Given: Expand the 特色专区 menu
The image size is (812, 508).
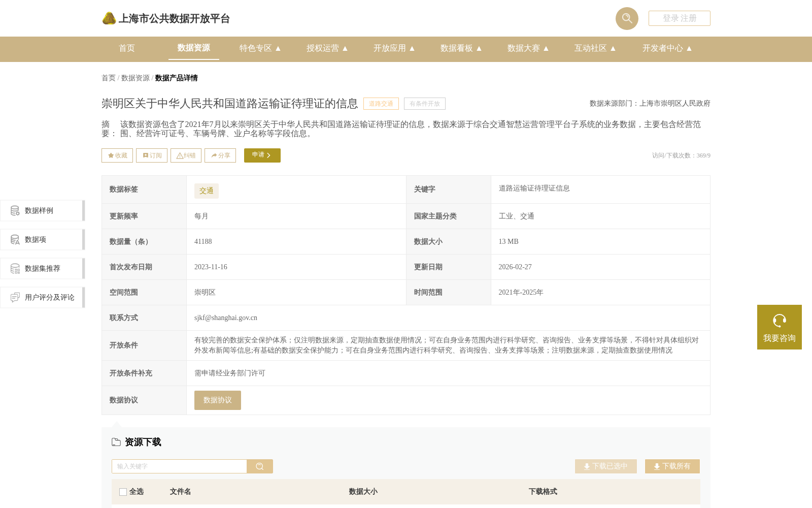Looking at the screenshot, I should coord(260,48).
